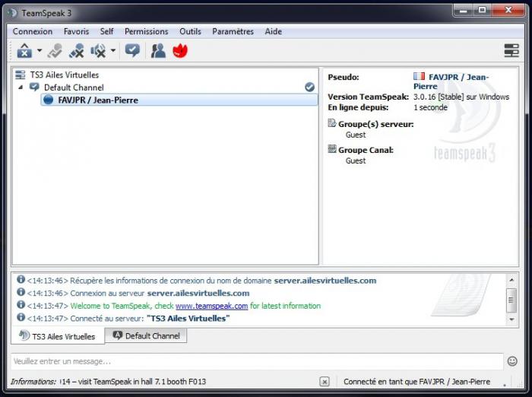532x397 pixels.
Task: Click the news ticker text about hall 7.1 booth
Action: (133, 382)
